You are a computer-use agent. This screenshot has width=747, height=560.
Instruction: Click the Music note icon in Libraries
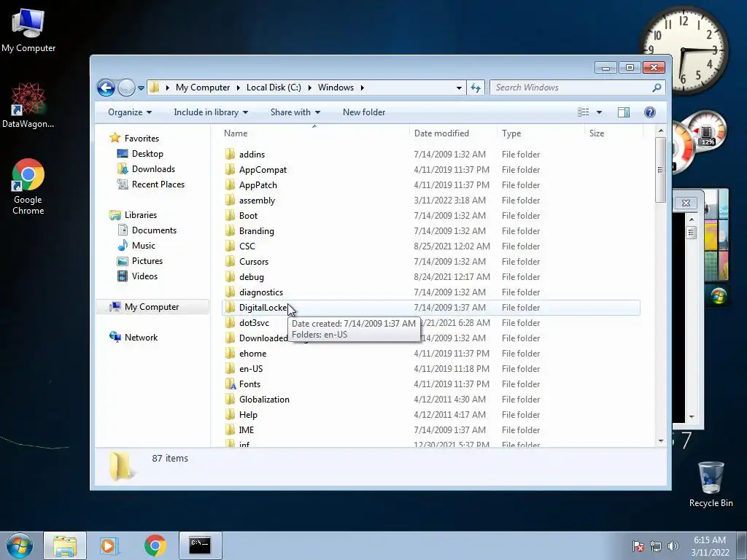coord(123,245)
